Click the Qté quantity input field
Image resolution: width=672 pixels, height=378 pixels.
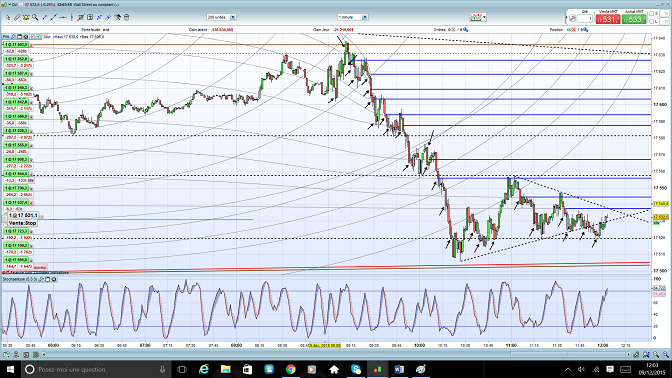pos(585,18)
